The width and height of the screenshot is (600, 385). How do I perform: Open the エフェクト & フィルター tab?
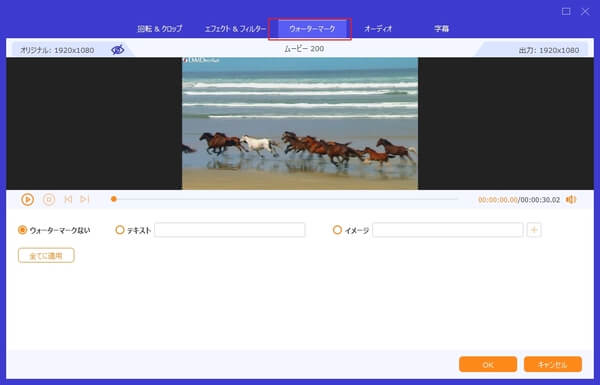click(235, 29)
